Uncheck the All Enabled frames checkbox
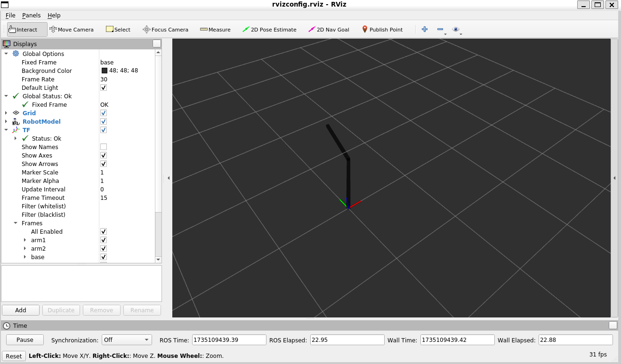Viewport: 621px width, 364px height. [104, 231]
